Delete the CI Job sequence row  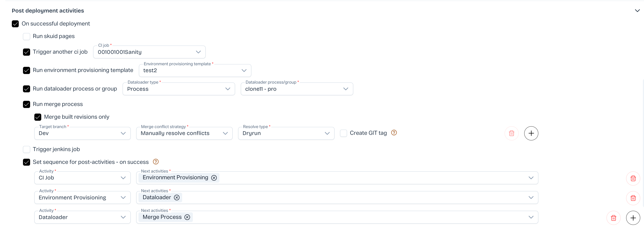click(633, 178)
